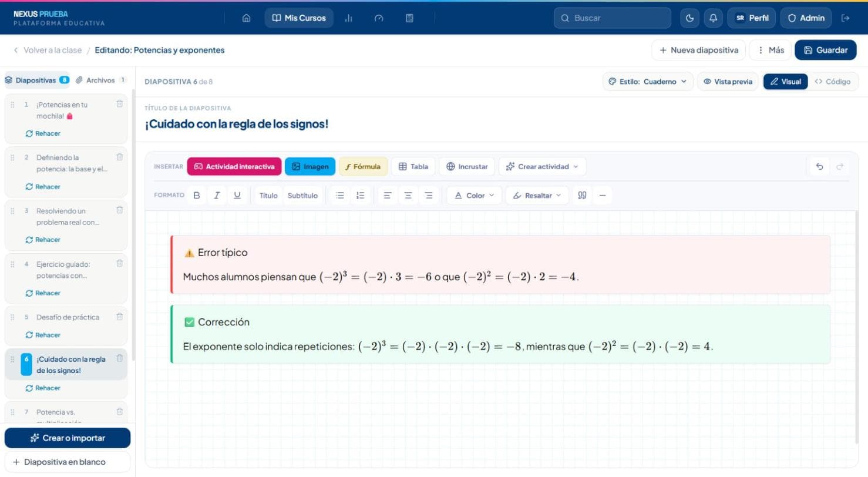Insert a numbered list
The height and width of the screenshot is (477, 868).
tap(361, 196)
